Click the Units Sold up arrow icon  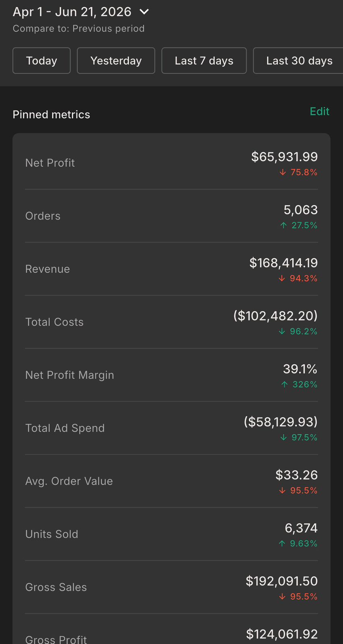tap(282, 544)
